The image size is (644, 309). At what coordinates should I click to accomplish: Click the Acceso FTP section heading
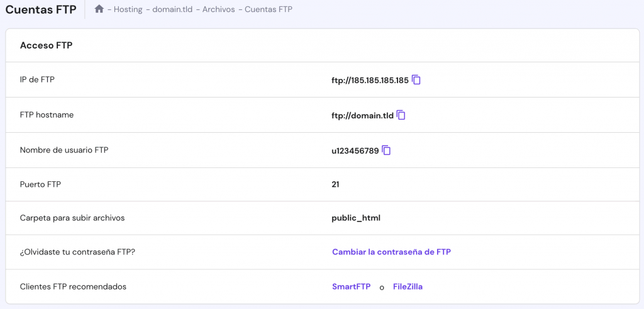[x=46, y=45]
